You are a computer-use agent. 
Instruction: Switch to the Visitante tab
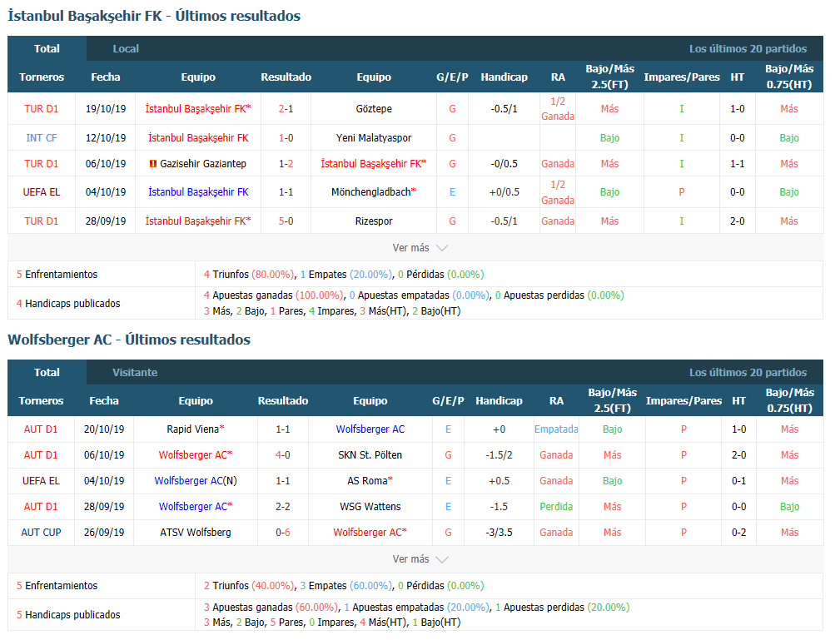click(x=135, y=372)
